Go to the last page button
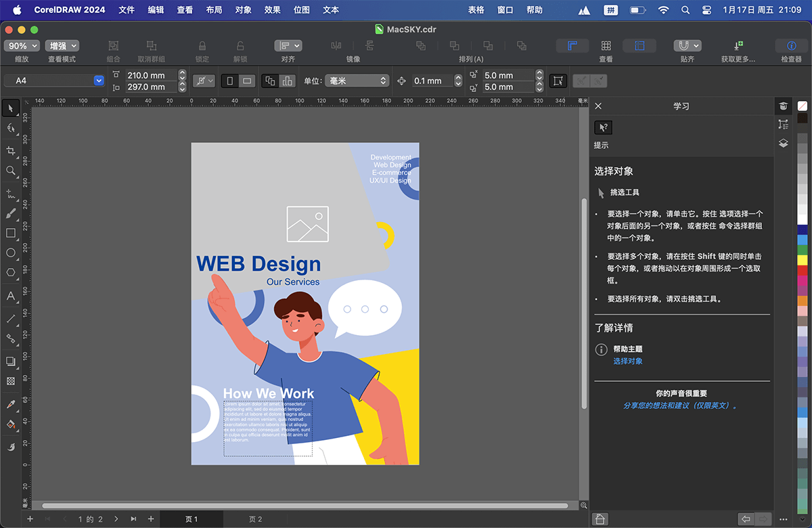Screen dimensions: 812x528 133,519
